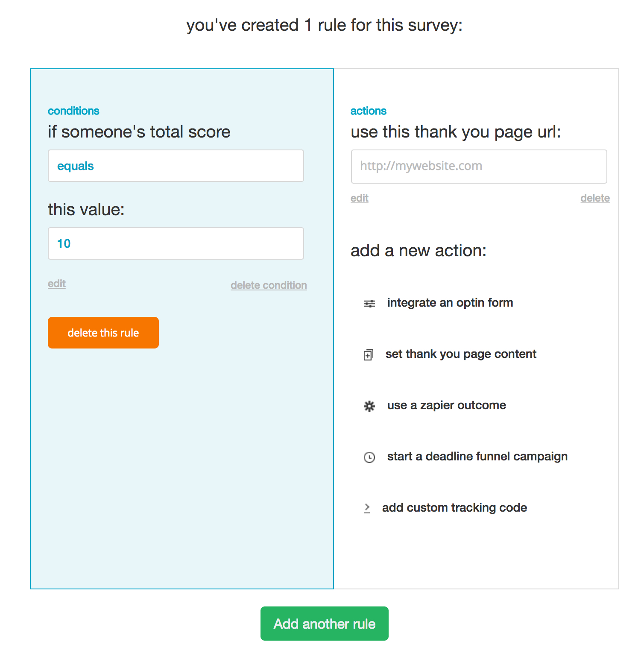Screen dimensions: 644x656
Task: Click the thank you page content icon
Action: tap(368, 355)
